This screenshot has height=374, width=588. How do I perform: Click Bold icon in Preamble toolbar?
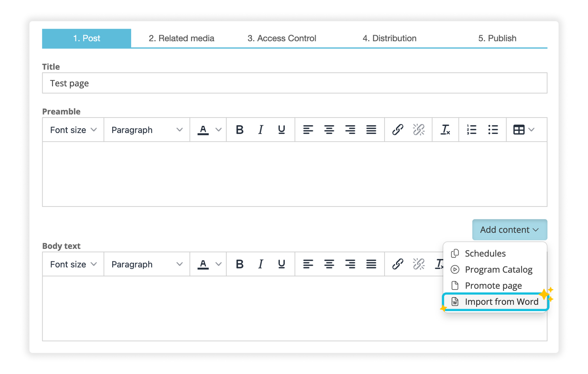(239, 130)
